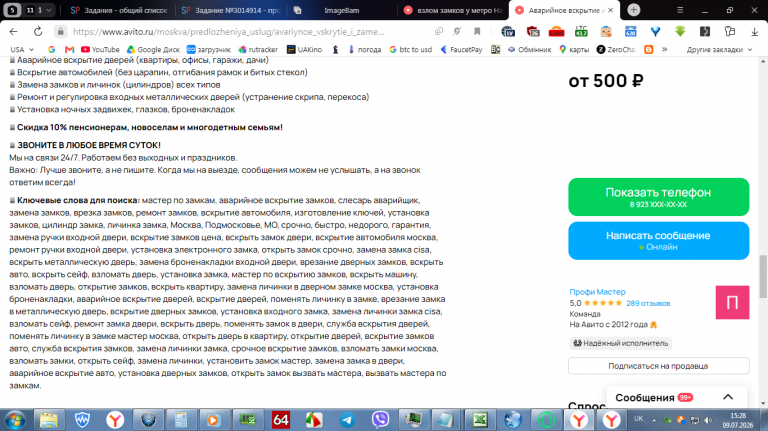Open FaucetPay bookmark
This screenshot has height=431, width=768.
click(x=461, y=49)
